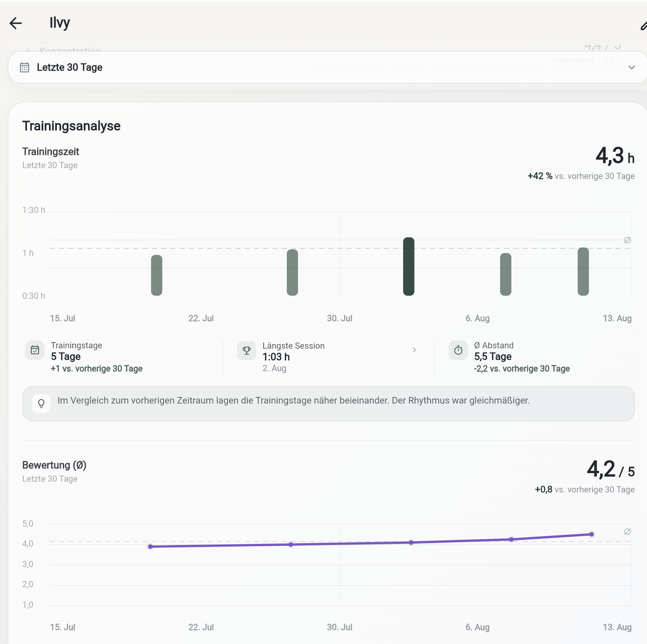Click the lightbulb insight icon
647x644 pixels.
click(41, 404)
